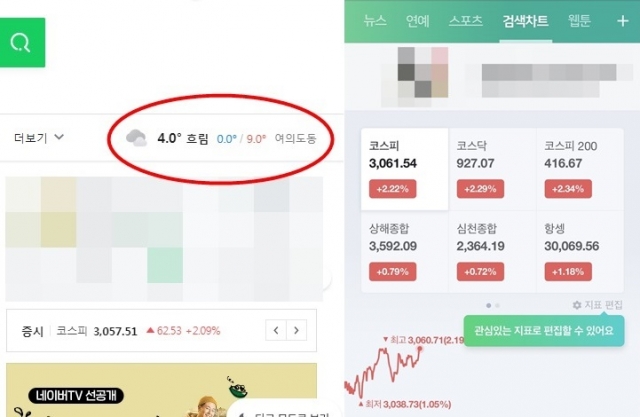Image resolution: width=640 pixels, height=417 pixels.
Task: Expand the 더보기 dropdown
Action: point(39,138)
